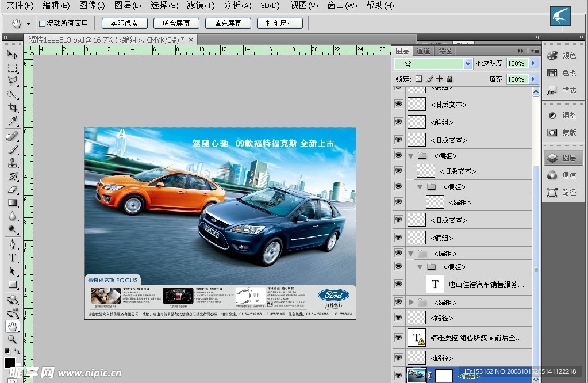Select the Rectangular Marquee tool
588x383 pixels.
pyautogui.click(x=13, y=68)
